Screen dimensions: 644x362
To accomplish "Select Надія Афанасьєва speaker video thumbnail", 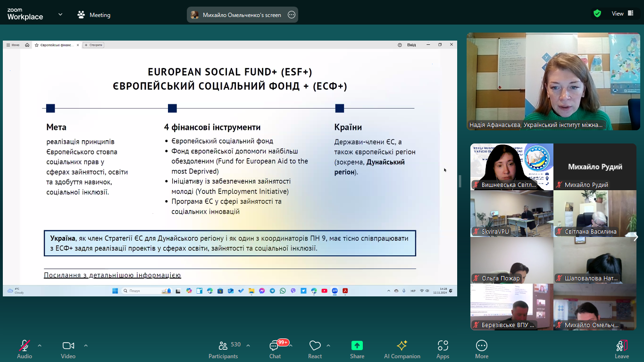I will (551, 81).
